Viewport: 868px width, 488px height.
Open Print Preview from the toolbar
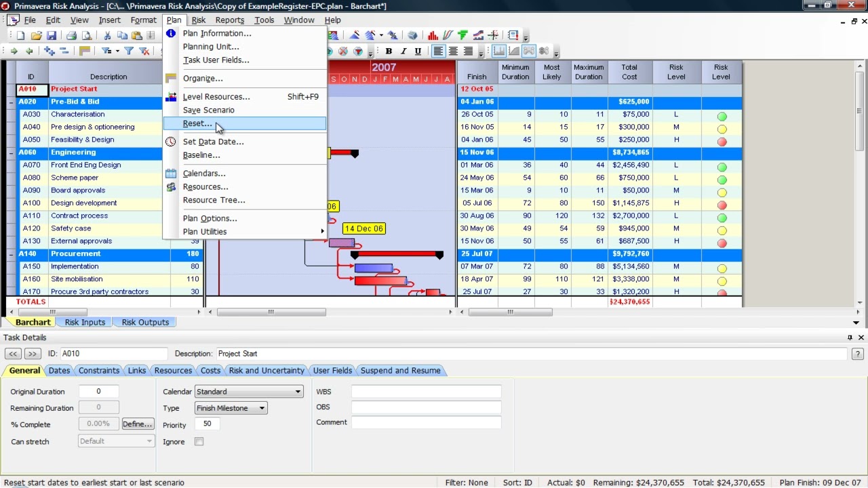[86, 35]
